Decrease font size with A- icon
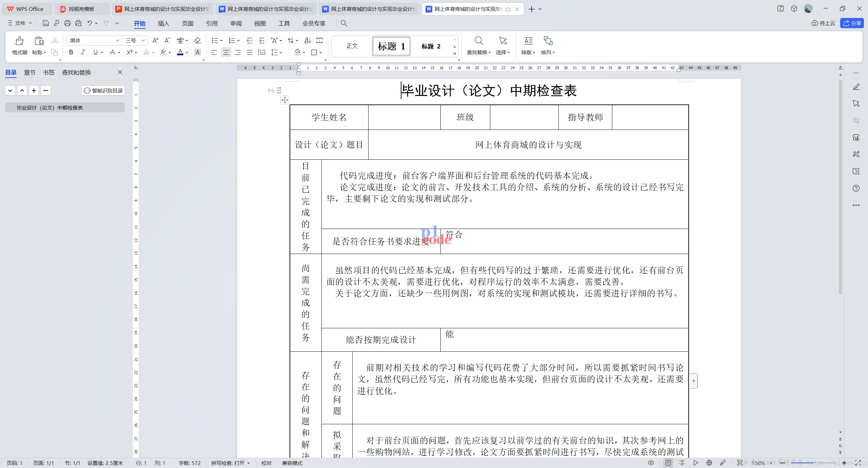 click(x=167, y=40)
